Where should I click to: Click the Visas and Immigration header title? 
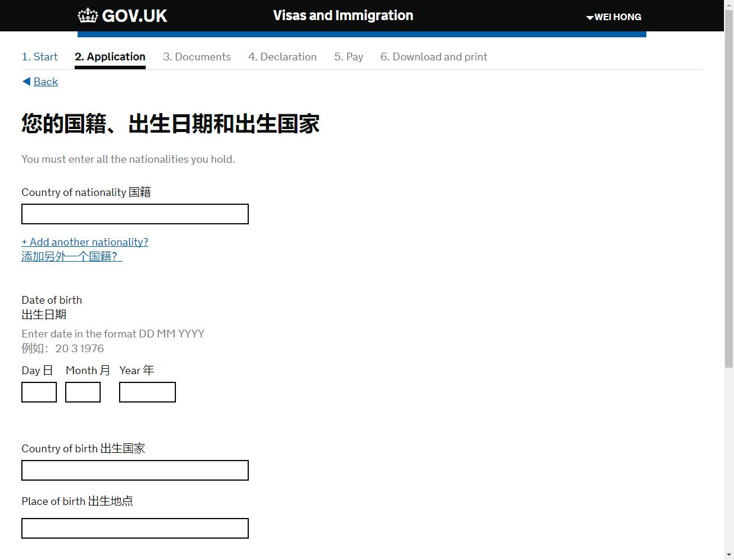point(343,16)
